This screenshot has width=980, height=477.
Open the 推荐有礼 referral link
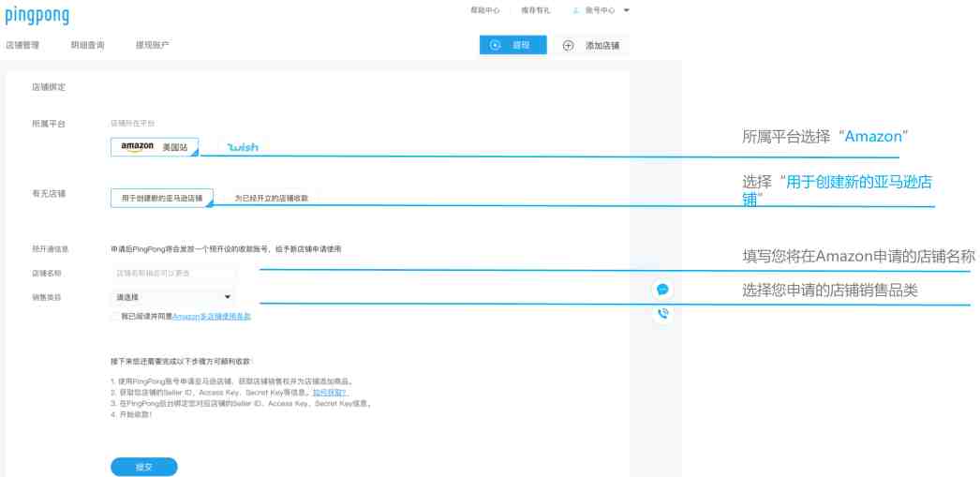tap(536, 10)
